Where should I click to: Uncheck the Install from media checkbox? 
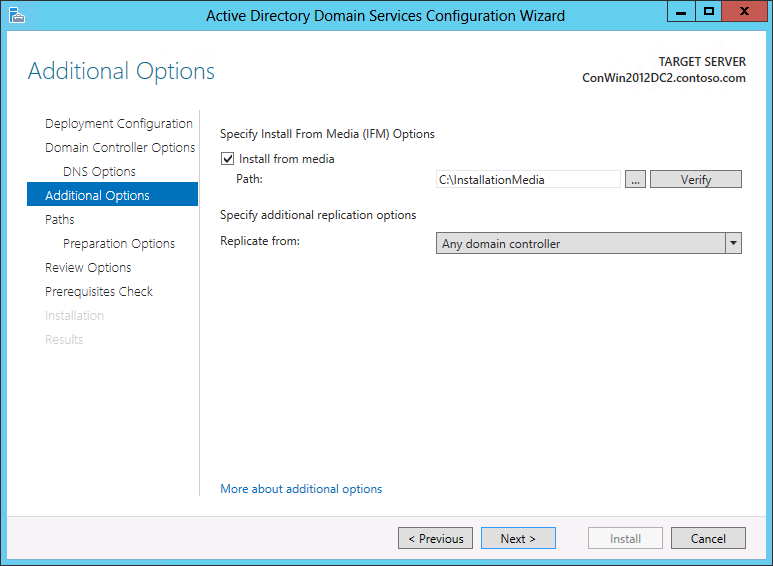click(x=227, y=159)
